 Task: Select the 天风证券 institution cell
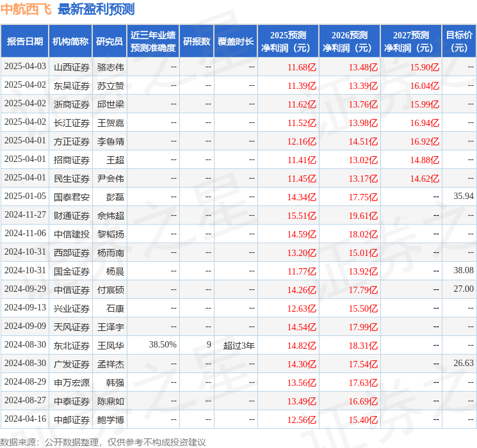coord(72,327)
